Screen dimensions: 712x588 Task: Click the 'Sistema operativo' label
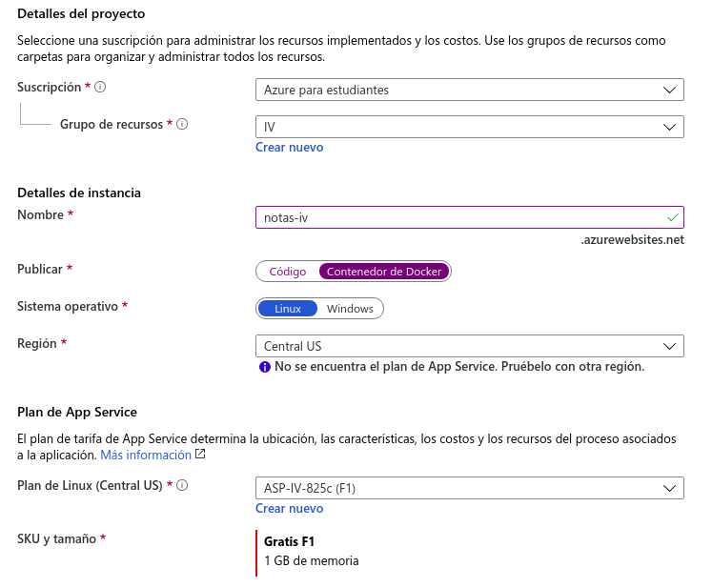click(68, 307)
